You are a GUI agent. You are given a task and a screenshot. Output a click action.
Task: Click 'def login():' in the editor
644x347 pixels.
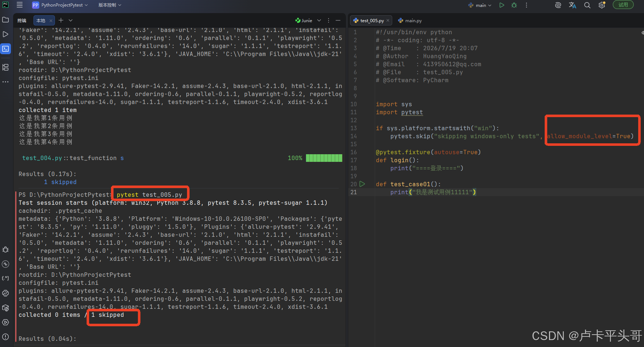(x=397, y=160)
